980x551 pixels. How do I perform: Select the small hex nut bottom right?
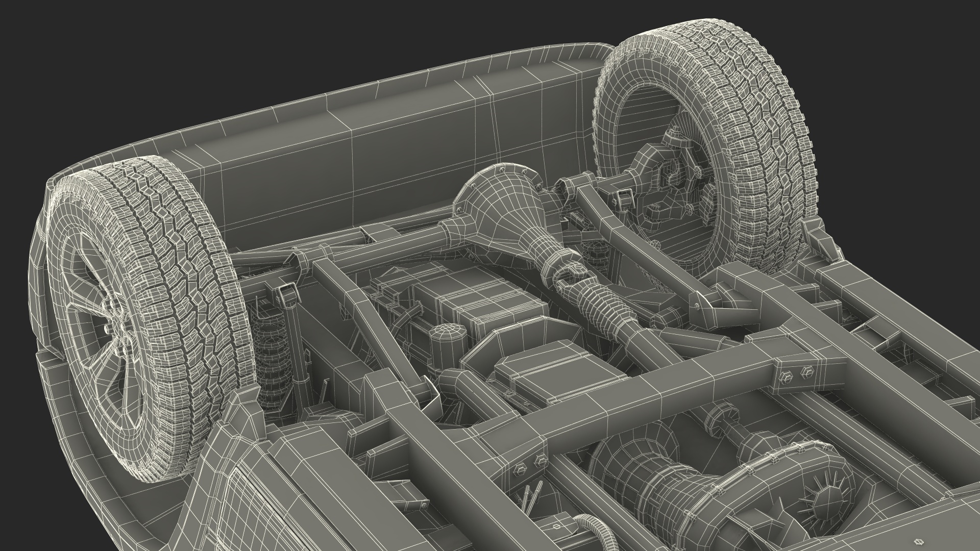pyautogui.click(x=919, y=541)
